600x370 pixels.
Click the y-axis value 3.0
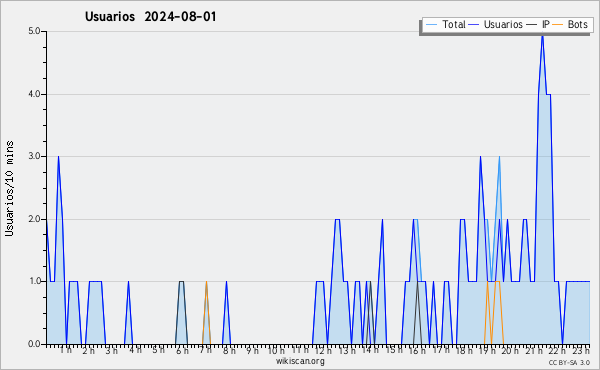pos(34,156)
